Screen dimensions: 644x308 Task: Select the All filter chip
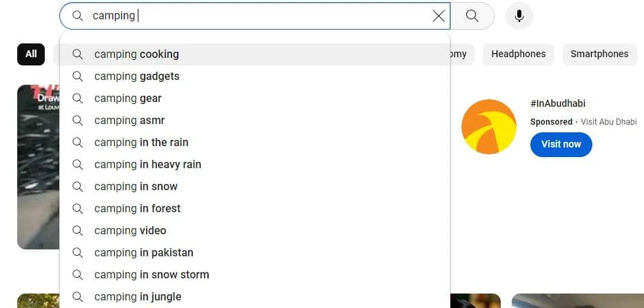point(31,54)
